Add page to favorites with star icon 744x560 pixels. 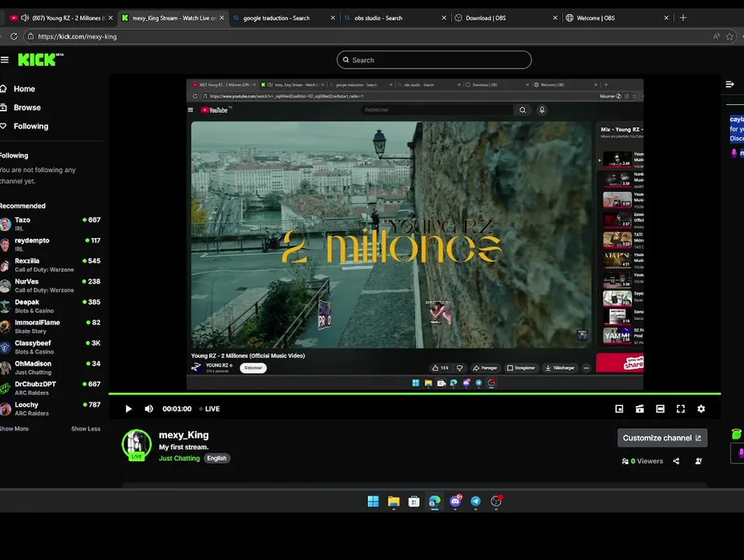coord(730,37)
